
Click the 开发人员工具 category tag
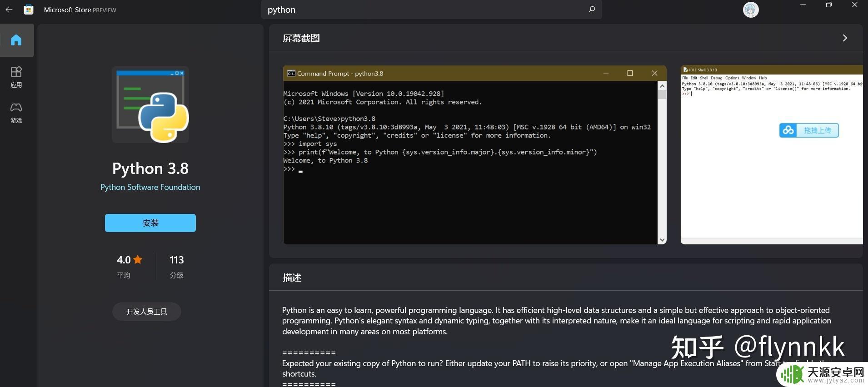(147, 312)
